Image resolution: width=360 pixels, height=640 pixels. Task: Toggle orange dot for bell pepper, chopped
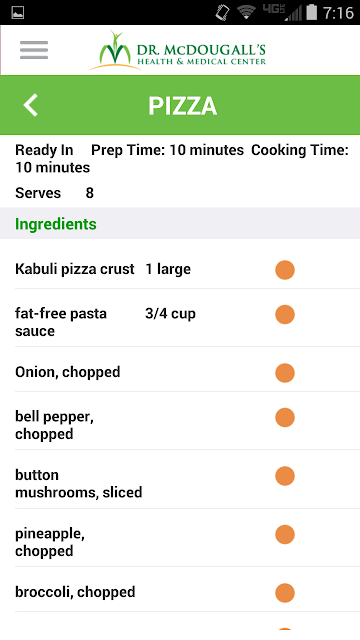(x=285, y=417)
